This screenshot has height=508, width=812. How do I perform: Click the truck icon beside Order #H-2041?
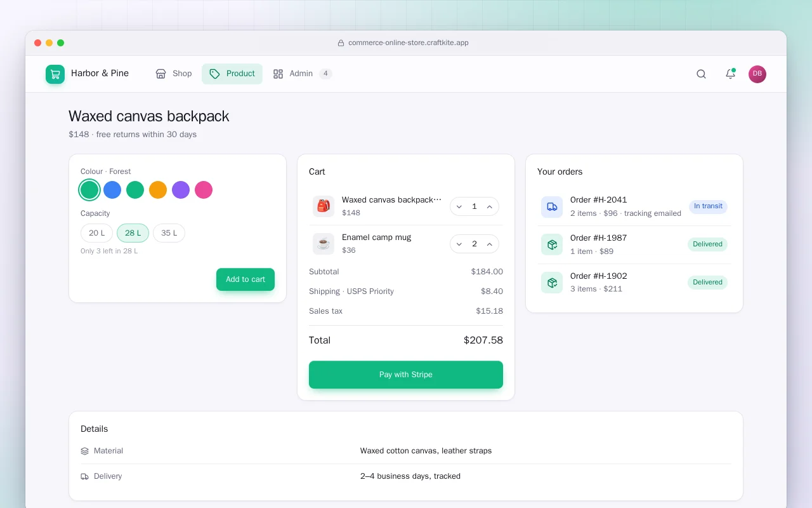tap(552, 206)
